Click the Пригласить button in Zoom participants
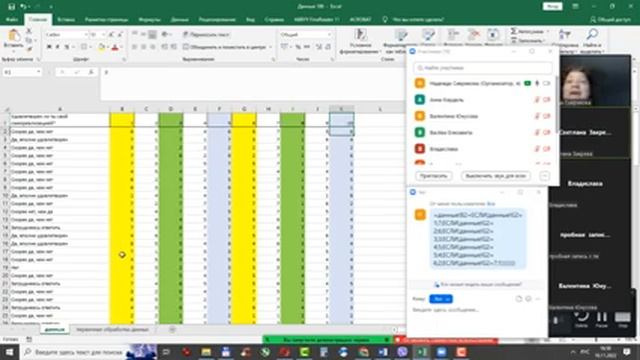 pyautogui.click(x=433, y=176)
